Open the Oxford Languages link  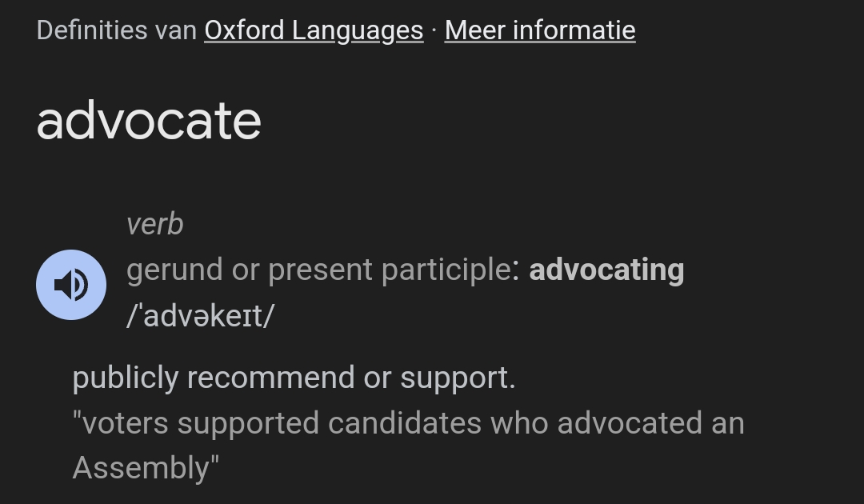314,30
